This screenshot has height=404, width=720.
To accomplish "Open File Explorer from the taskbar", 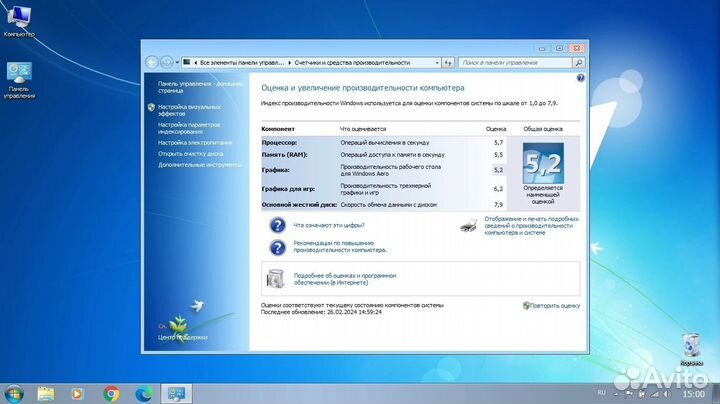I will 45,393.
